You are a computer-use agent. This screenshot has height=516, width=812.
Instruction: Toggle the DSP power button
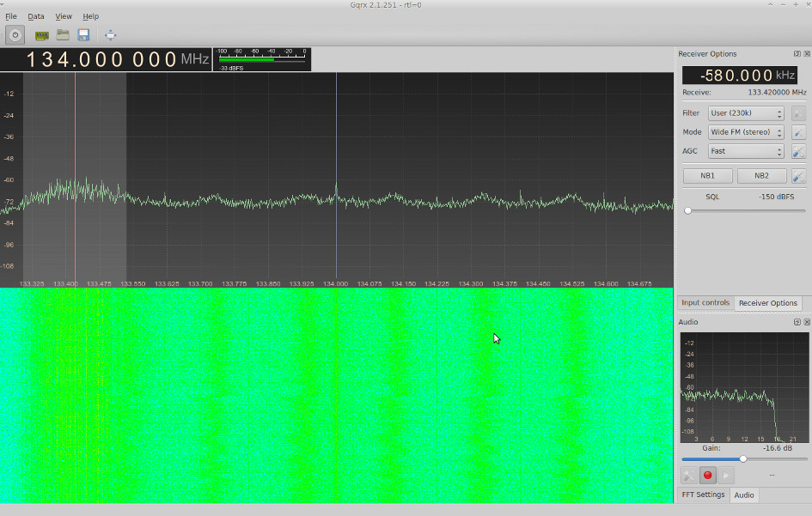15,35
